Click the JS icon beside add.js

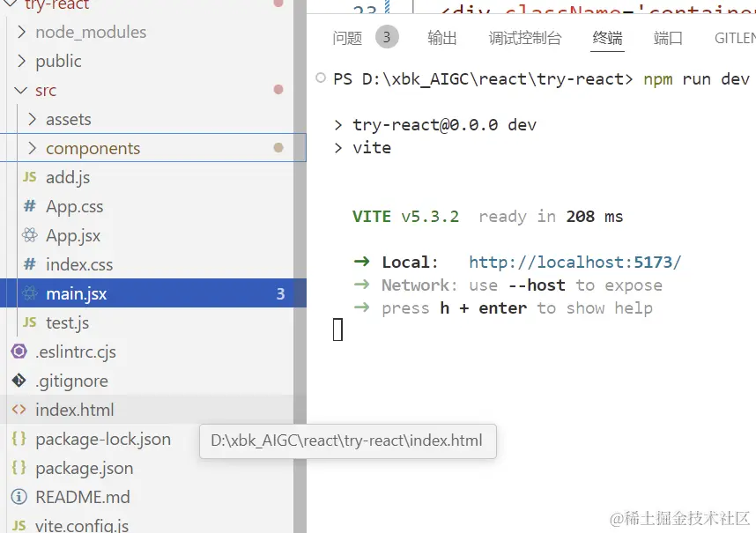click(29, 177)
